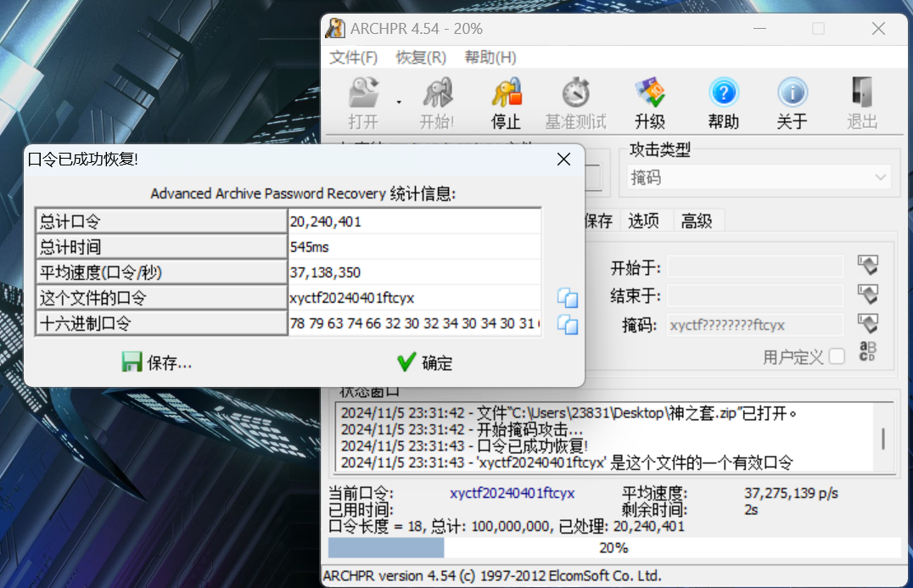
Task: Click the ARCHPR version status bar text
Action: pos(492,576)
